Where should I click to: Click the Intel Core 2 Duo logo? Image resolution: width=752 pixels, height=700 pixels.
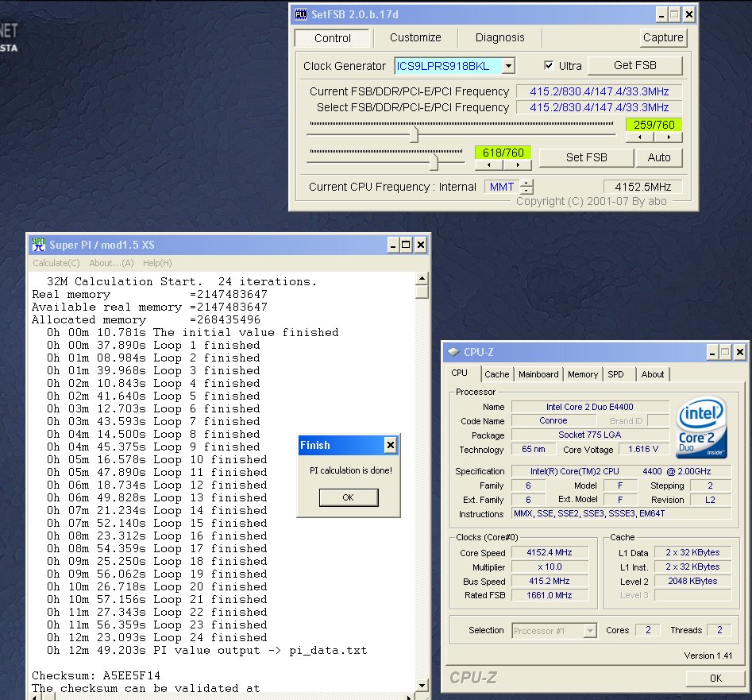[702, 427]
